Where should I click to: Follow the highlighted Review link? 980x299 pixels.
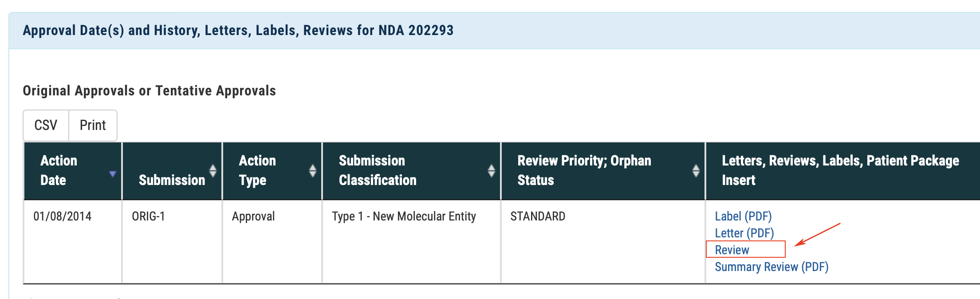pyautogui.click(x=732, y=250)
